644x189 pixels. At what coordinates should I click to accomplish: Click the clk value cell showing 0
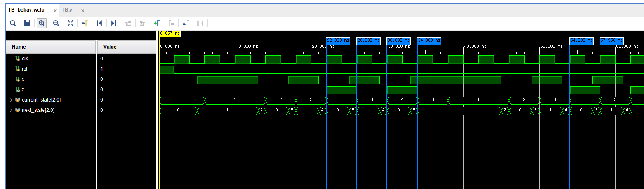[x=127, y=59]
